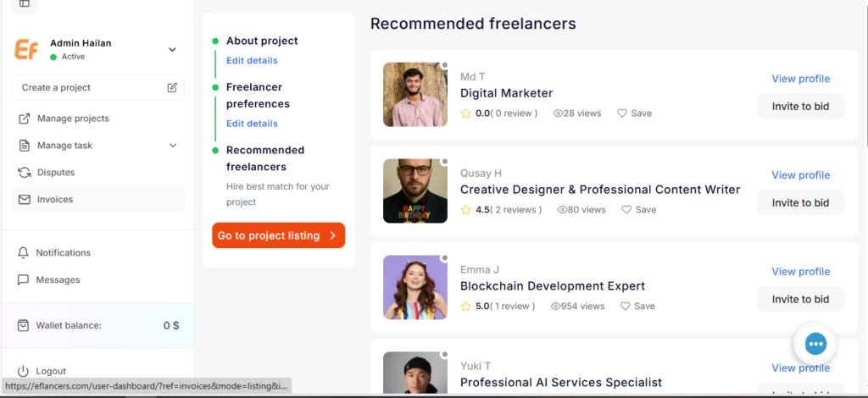The height and width of the screenshot is (398, 868).
Task: Open Manage projects in sidebar
Action: (72, 119)
